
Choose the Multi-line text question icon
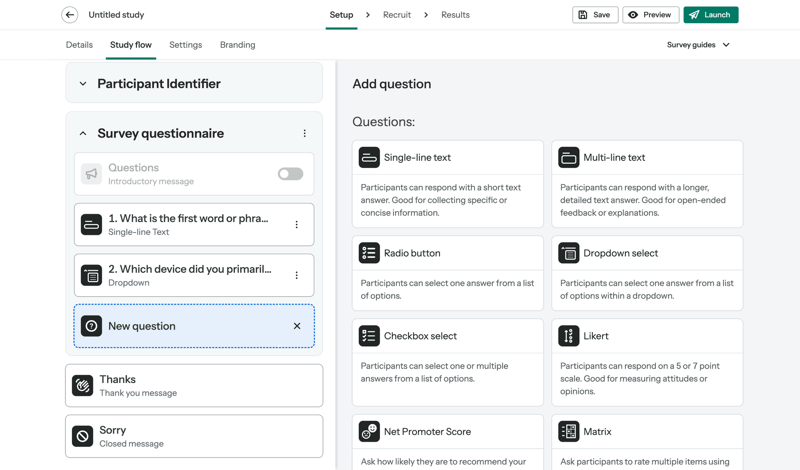(x=569, y=158)
